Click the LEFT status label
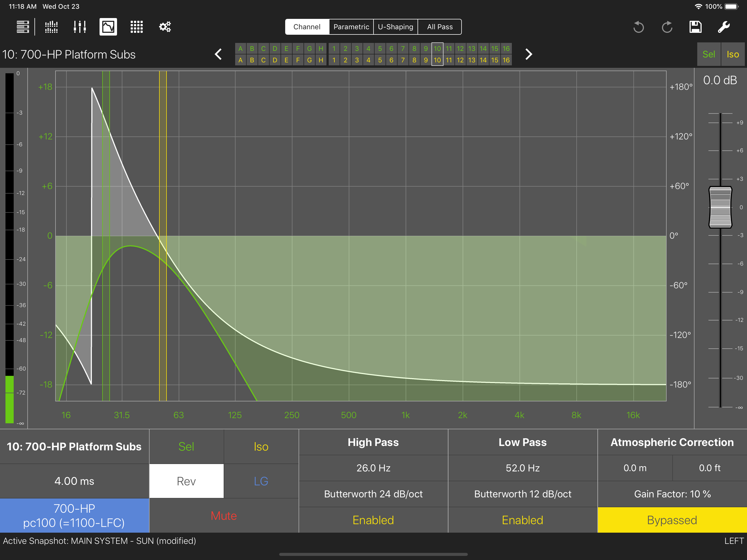Image resolution: width=747 pixels, height=560 pixels. click(x=734, y=541)
